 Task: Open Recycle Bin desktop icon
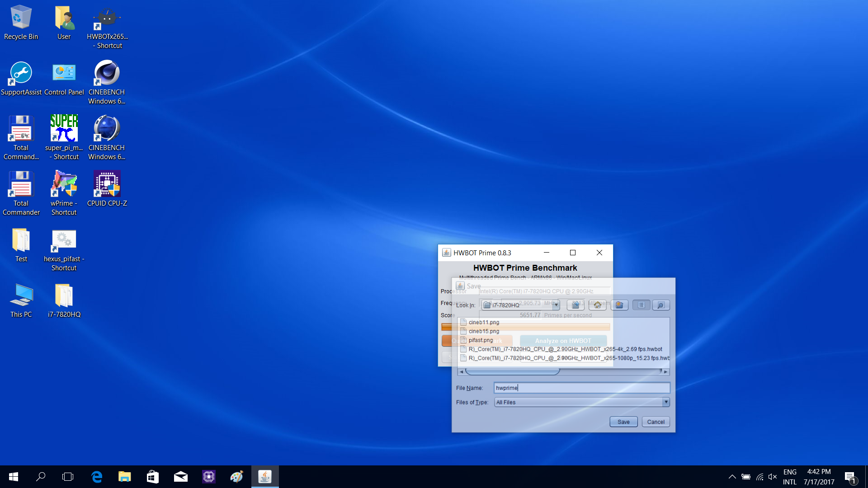pyautogui.click(x=21, y=23)
